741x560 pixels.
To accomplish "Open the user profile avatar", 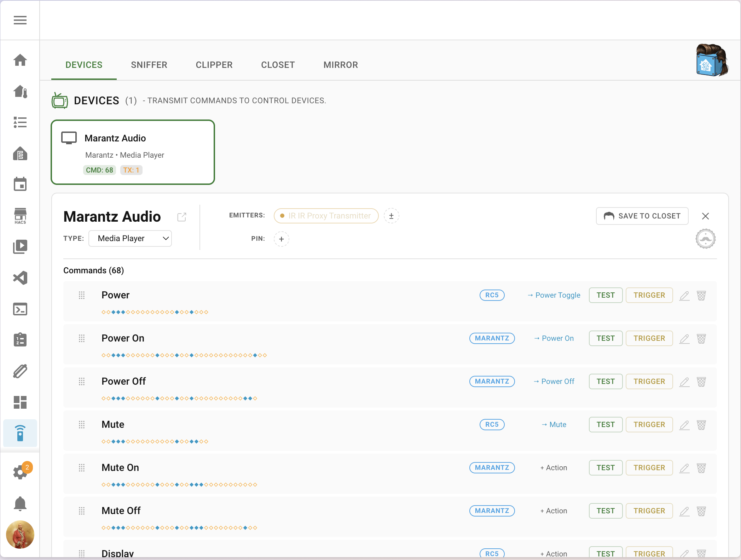I will (x=20, y=535).
